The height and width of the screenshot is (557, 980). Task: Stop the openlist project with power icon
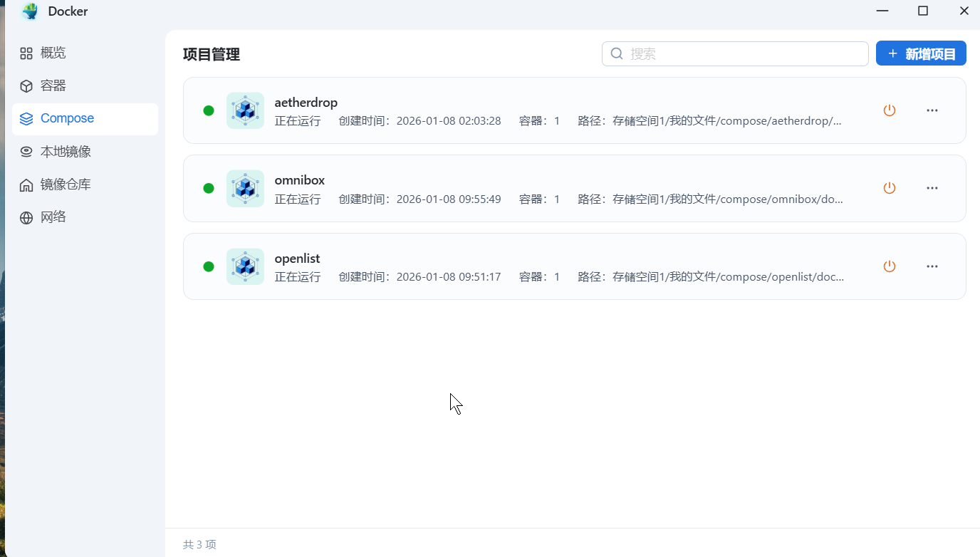[x=889, y=266]
